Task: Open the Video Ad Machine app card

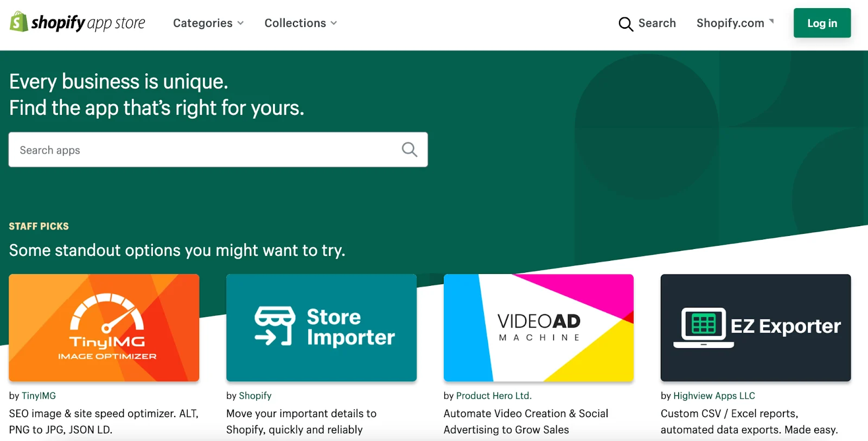Action: pos(539,328)
